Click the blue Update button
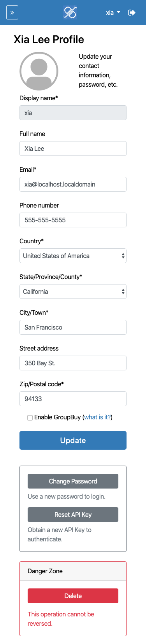This screenshot has height=644, width=146. pyautogui.click(x=73, y=440)
